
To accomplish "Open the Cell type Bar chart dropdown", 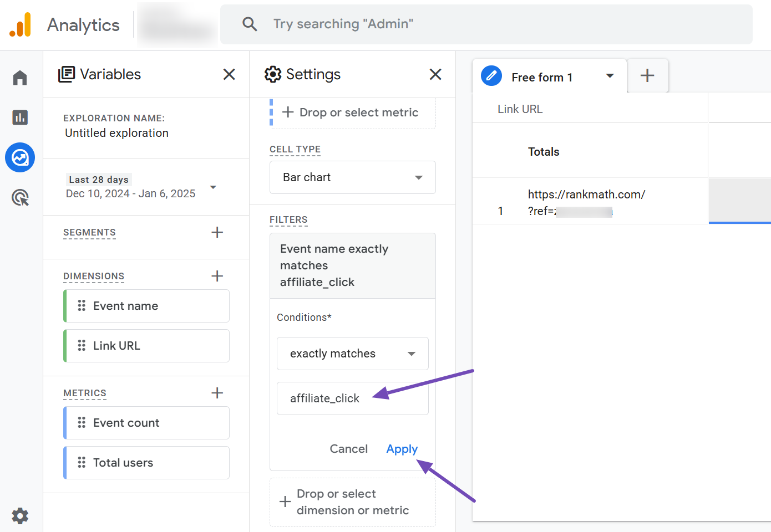I will pos(352,177).
